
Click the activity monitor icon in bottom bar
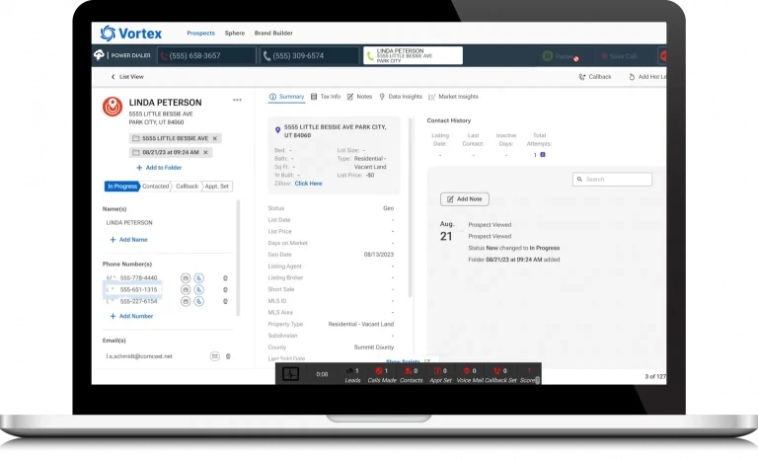coord(290,373)
